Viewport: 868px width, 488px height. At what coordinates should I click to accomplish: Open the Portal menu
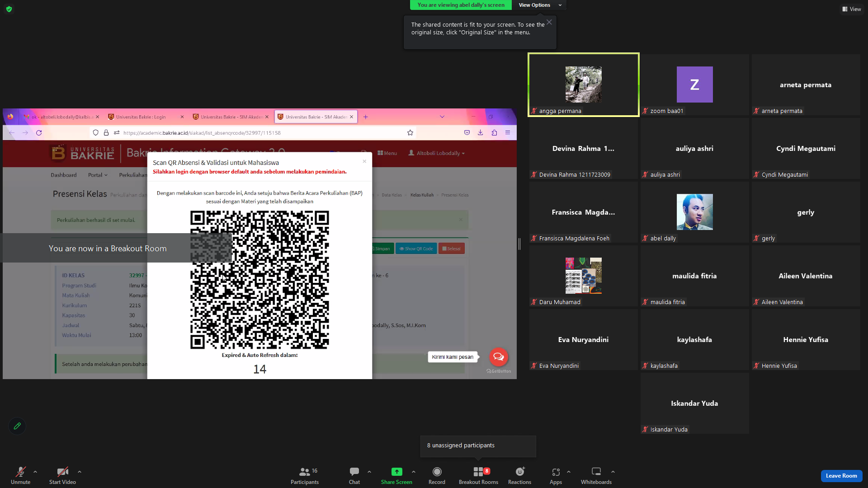coord(98,175)
